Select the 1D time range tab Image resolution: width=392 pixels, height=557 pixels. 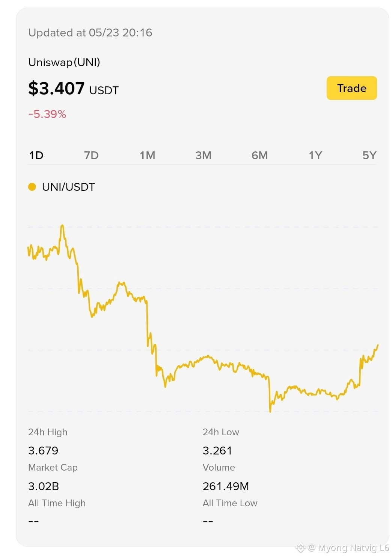click(36, 155)
